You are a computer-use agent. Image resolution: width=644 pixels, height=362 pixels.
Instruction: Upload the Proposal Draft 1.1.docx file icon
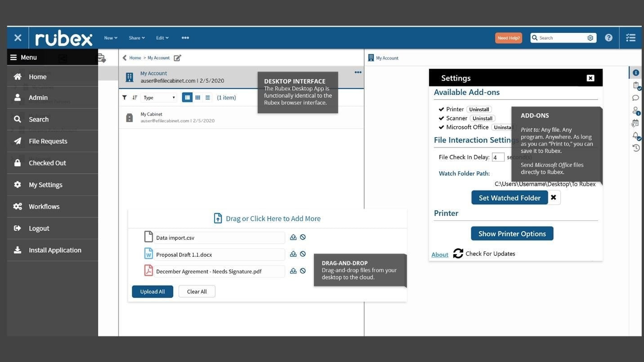[x=293, y=254]
